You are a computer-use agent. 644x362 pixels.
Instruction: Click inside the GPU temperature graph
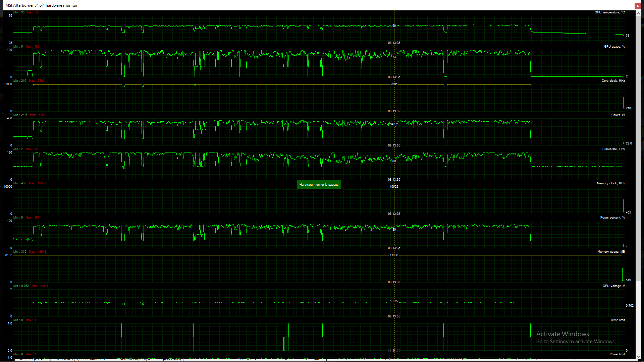point(235,34)
